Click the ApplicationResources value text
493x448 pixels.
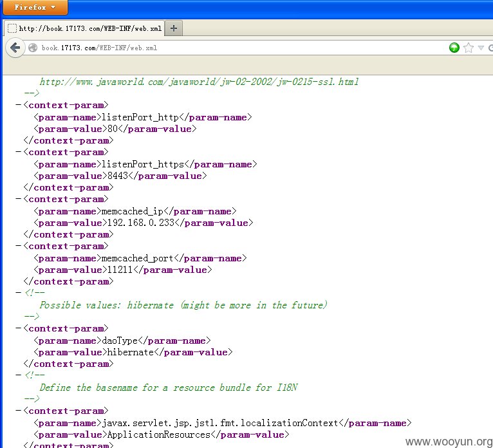tap(159, 434)
